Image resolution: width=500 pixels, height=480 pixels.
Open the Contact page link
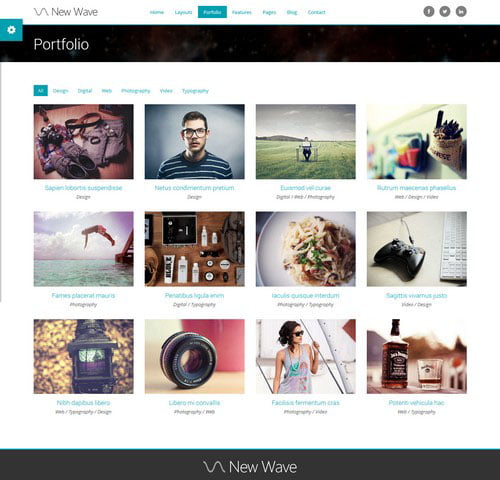pos(316,12)
